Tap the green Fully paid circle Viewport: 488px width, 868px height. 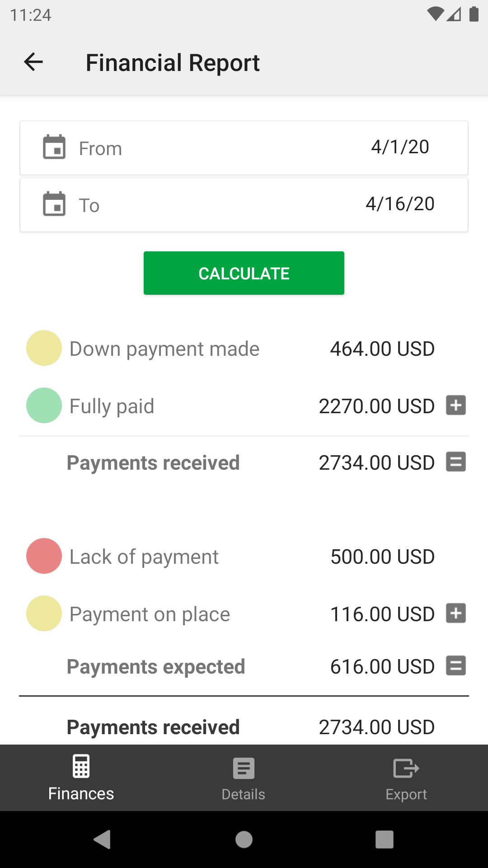(x=44, y=406)
